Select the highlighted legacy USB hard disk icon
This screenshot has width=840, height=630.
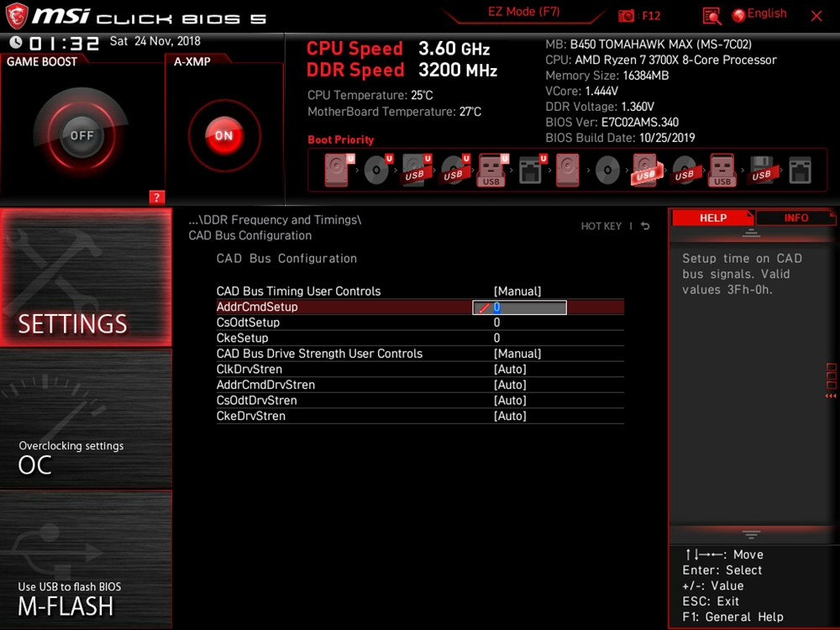pyautogui.click(x=646, y=170)
